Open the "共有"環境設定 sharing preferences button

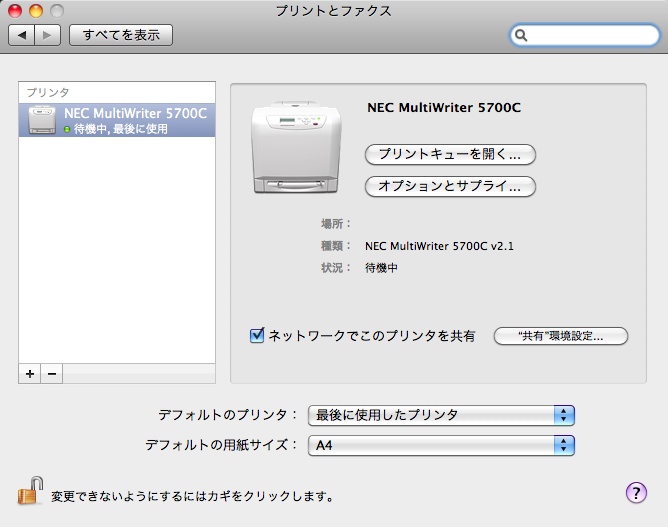click(x=560, y=336)
